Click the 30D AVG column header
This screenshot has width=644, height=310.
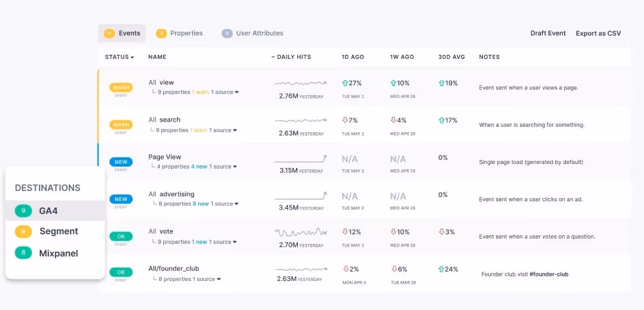pyautogui.click(x=451, y=57)
